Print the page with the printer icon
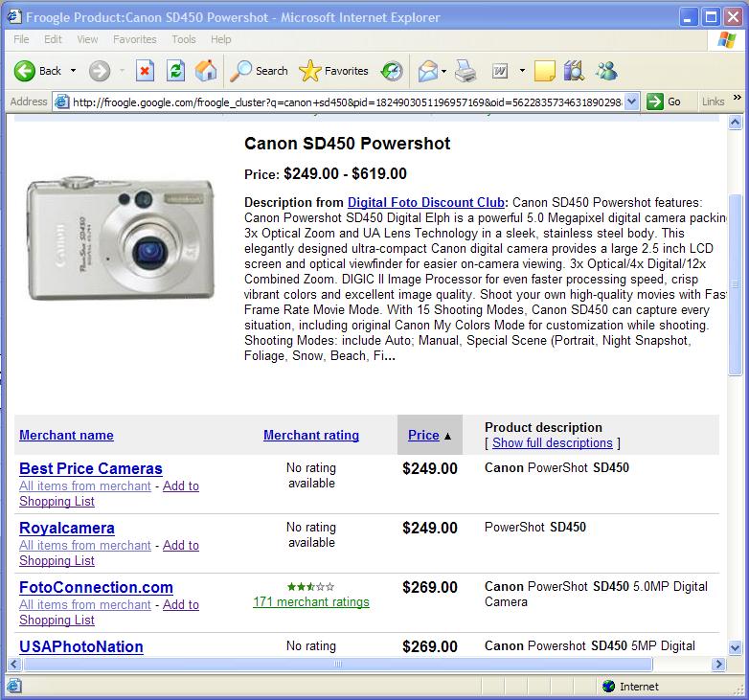 [465, 71]
